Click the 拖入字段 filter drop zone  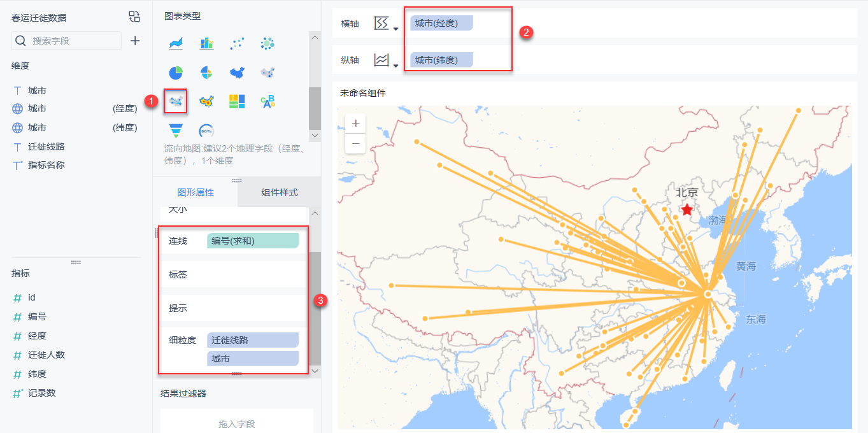236,424
